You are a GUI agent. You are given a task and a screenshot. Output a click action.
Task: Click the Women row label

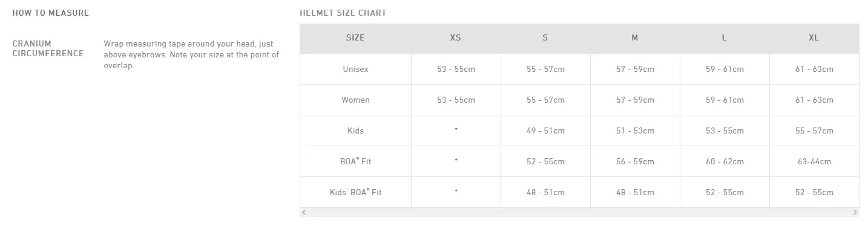[355, 100]
